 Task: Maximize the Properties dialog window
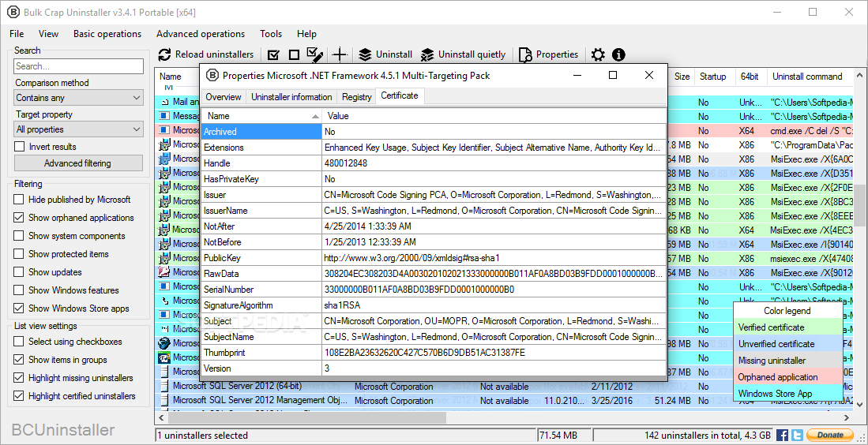point(613,75)
